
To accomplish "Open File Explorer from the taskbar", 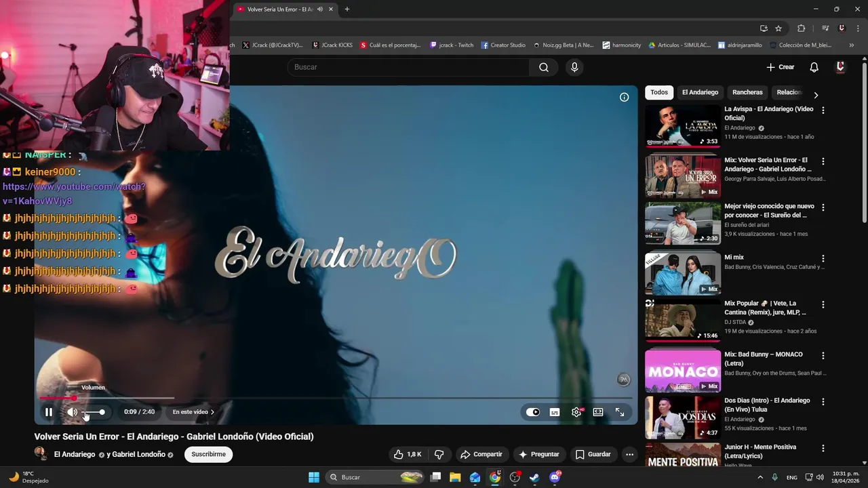I will click(x=455, y=477).
